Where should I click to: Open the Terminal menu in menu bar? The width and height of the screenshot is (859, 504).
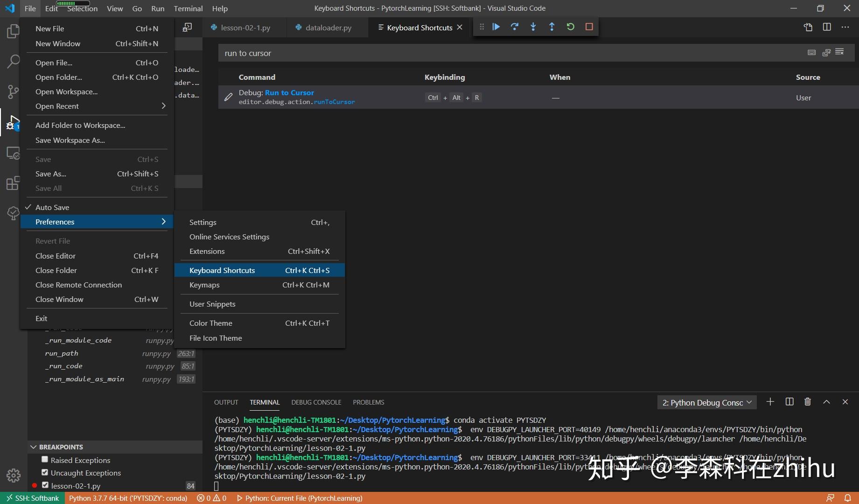[188, 8]
